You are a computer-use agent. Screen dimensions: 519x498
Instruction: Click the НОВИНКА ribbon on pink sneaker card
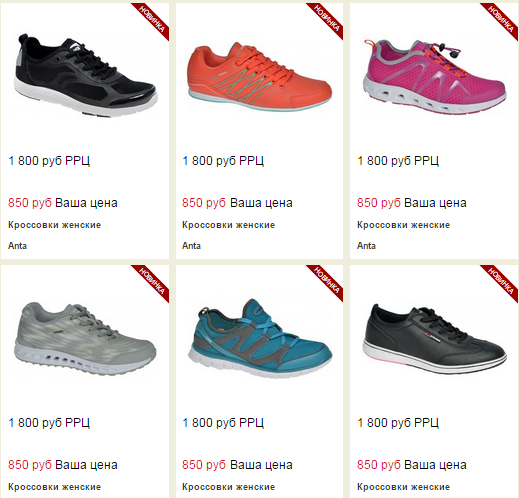pyautogui.click(x=501, y=19)
